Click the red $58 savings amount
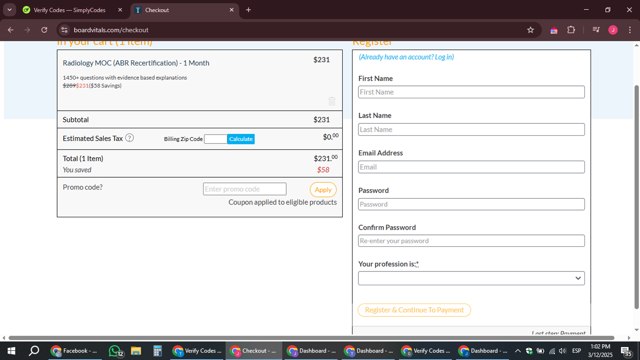 tap(323, 170)
